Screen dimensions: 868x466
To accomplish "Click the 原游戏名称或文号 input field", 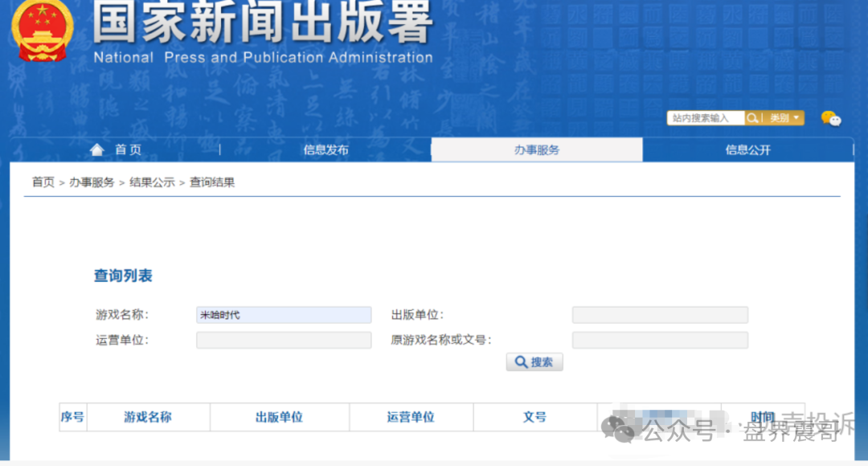I will pos(660,340).
